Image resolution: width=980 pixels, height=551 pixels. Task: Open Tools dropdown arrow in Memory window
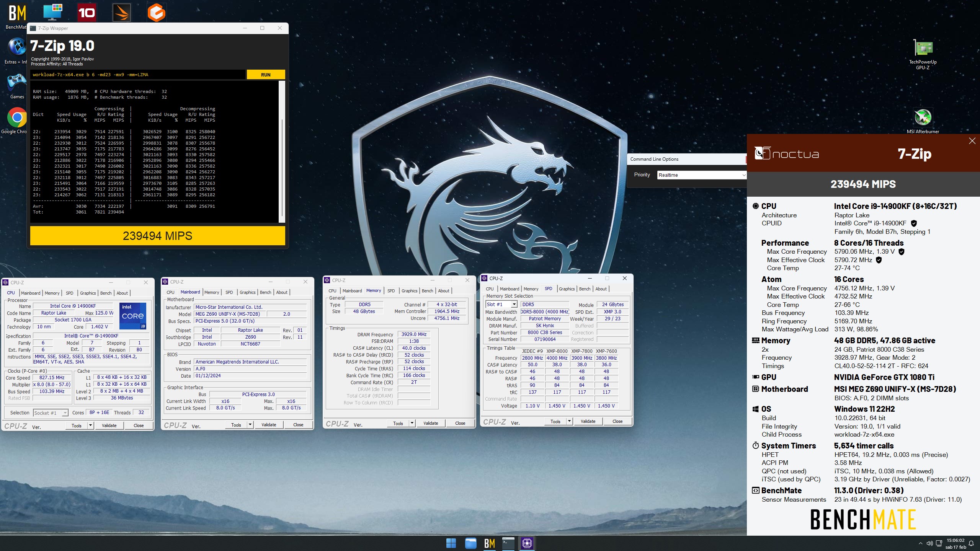click(x=412, y=423)
